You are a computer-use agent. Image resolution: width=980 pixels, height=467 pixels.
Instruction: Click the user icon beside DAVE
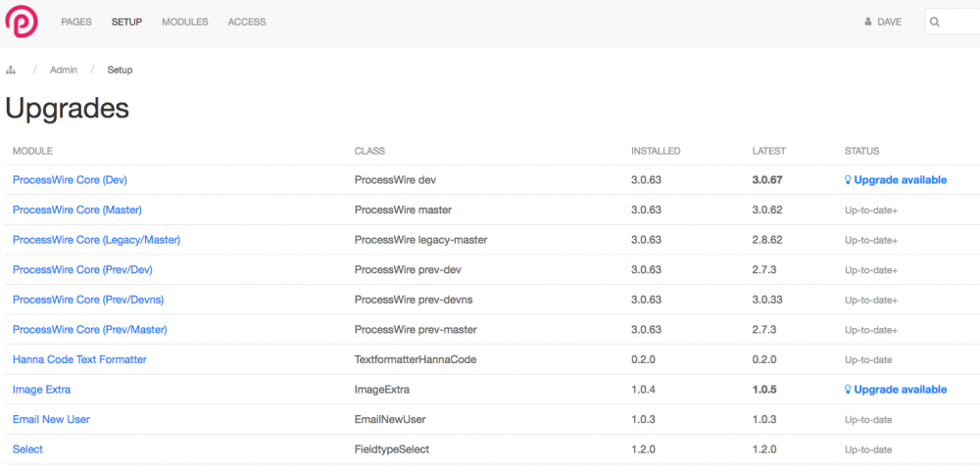(867, 22)
